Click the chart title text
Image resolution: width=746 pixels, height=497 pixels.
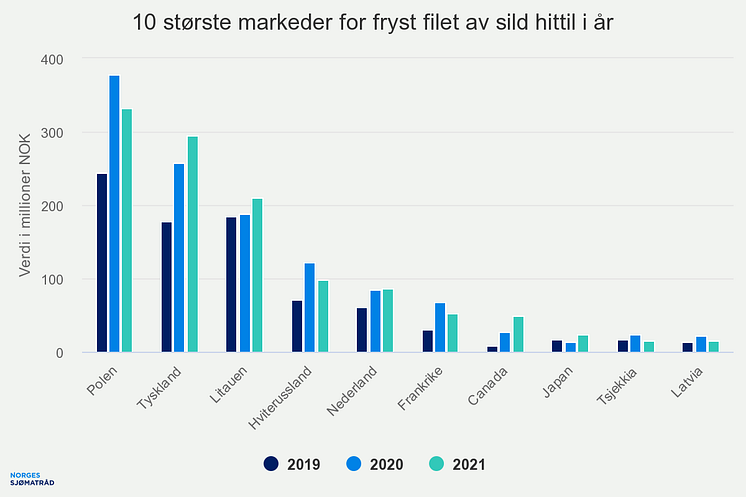pos(372,21)
